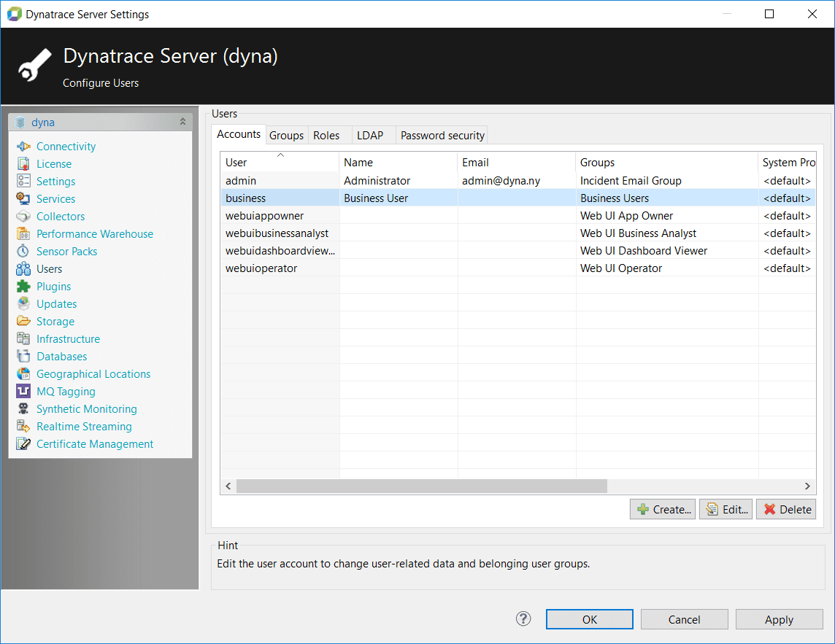Switch to the Accounts tab
The image size is (835, 644).
pyautogui.click(x=239, y=134)
